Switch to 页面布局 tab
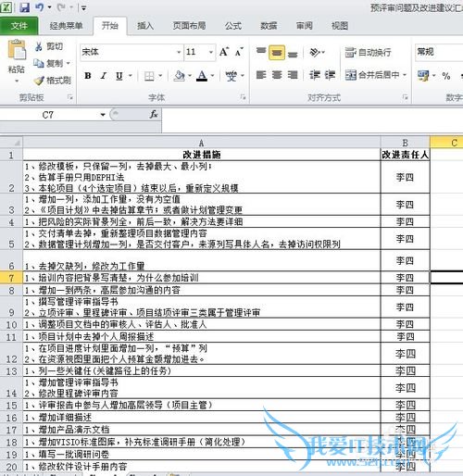Screen dimensions: 463x476 pos(189,26)
